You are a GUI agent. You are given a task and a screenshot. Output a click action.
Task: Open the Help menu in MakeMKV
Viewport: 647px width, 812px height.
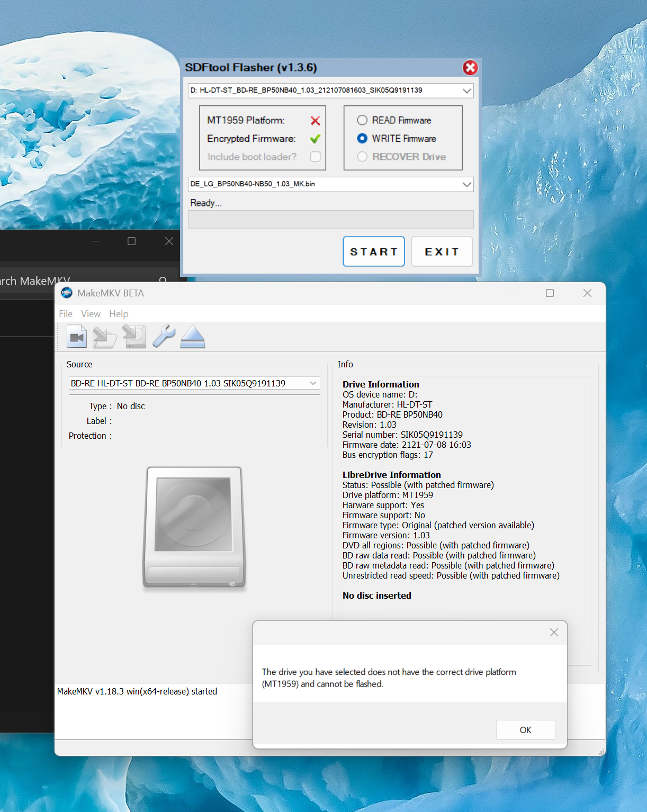tap(119, 313)
